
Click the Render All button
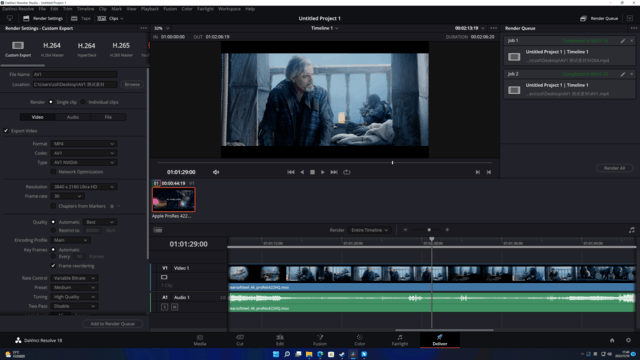coord(614,168)
